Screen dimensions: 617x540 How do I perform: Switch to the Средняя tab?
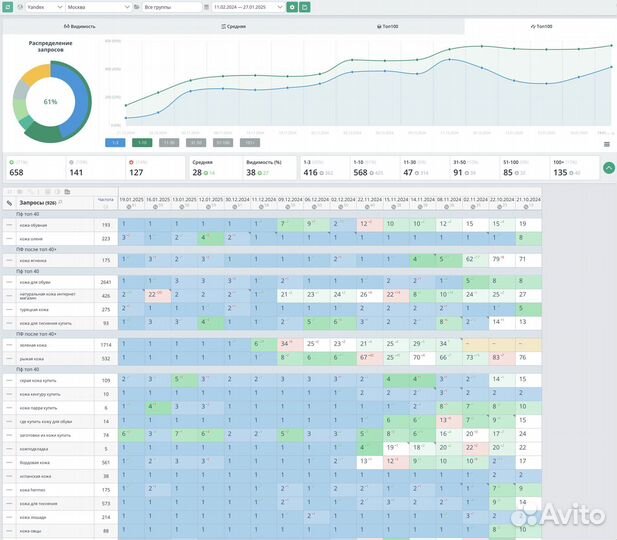click(x=233, y=26)
